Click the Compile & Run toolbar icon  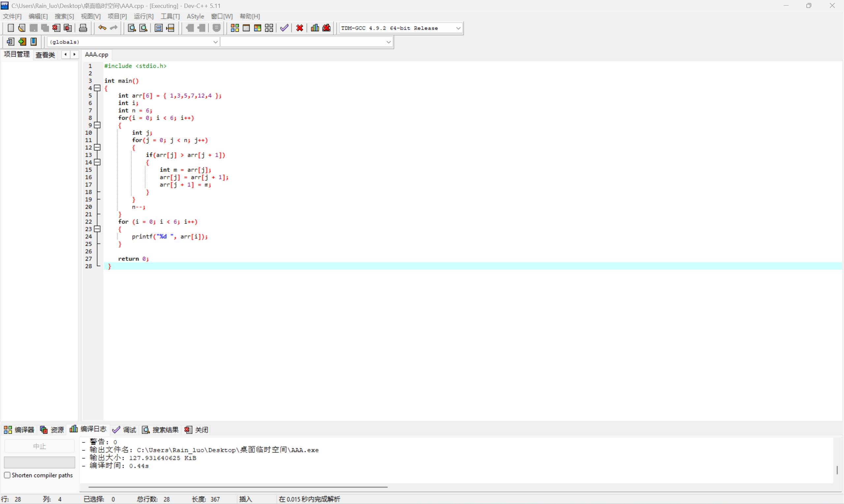pos(257,28)
